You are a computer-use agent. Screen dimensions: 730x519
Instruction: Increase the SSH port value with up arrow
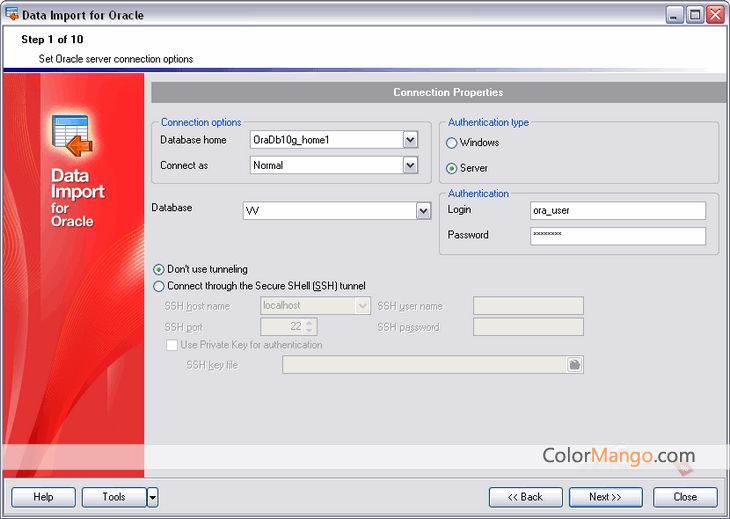pyautogui.click(x=309, y=322)
